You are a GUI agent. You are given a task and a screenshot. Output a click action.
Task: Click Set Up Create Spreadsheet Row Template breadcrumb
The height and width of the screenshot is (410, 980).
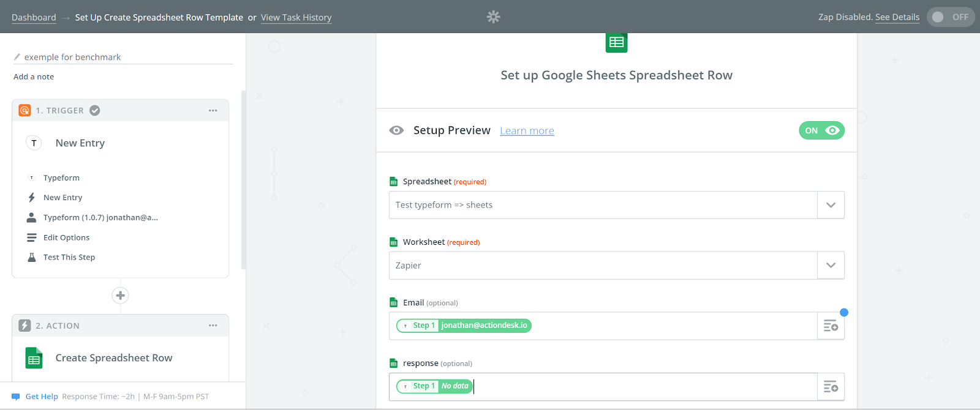tap(159, 17)
